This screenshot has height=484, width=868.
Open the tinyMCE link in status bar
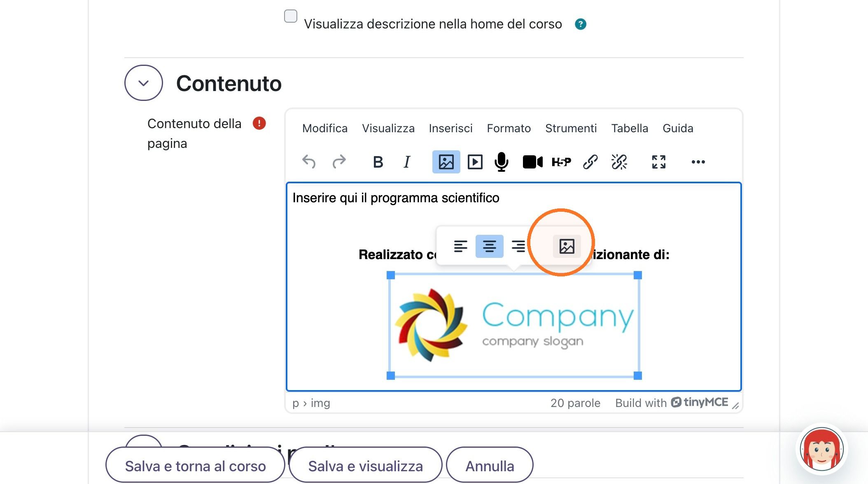point(699,402)
